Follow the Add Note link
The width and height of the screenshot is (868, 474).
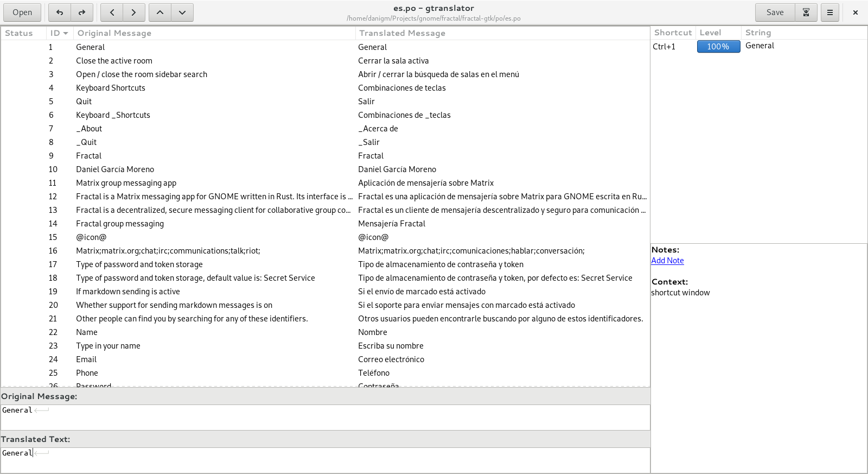click(667, 261)
